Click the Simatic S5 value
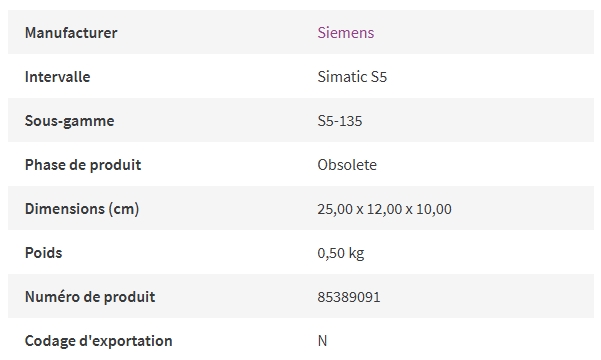 352,77
